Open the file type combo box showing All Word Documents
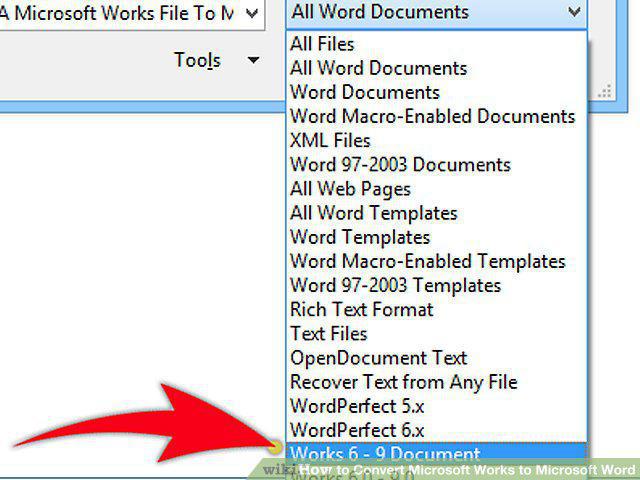Screen dimensions: 640x480 point(436,12)
